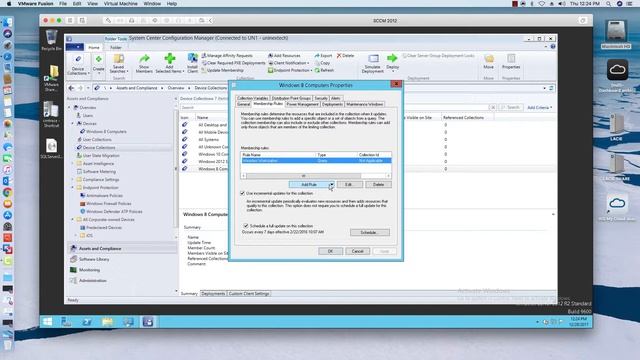Screen dimensions: 640x360
Task: Click the Add Rule button
Action: point(309,184)
